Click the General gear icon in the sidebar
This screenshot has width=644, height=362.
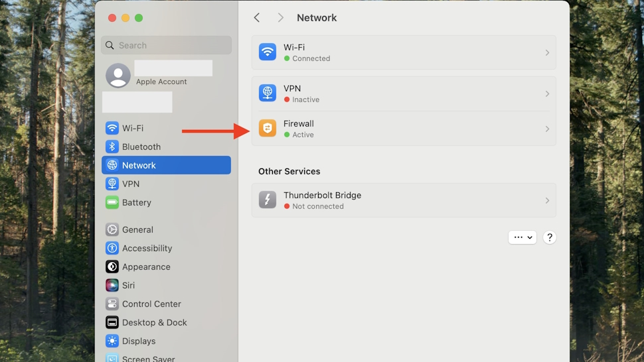[x=112, y=229]
